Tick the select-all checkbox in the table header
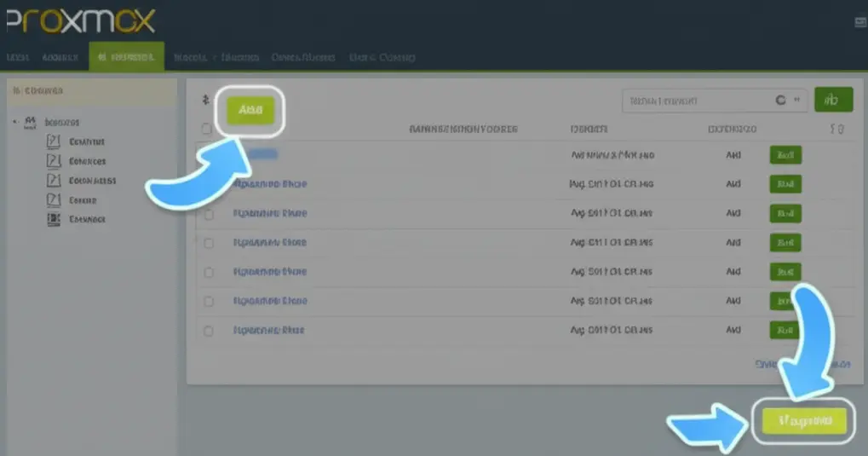This screenshot has height=456, width=868. 206,130
